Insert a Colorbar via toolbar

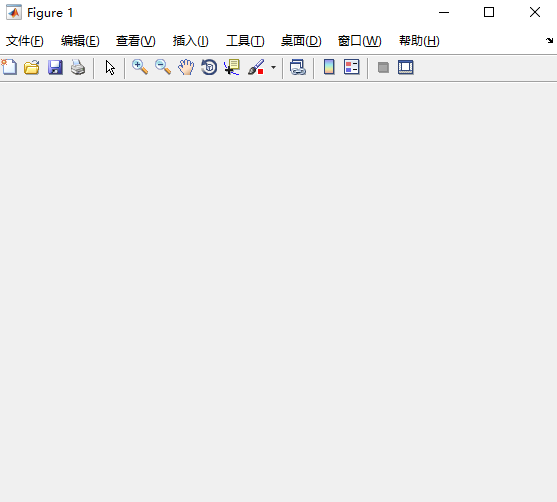329,67
